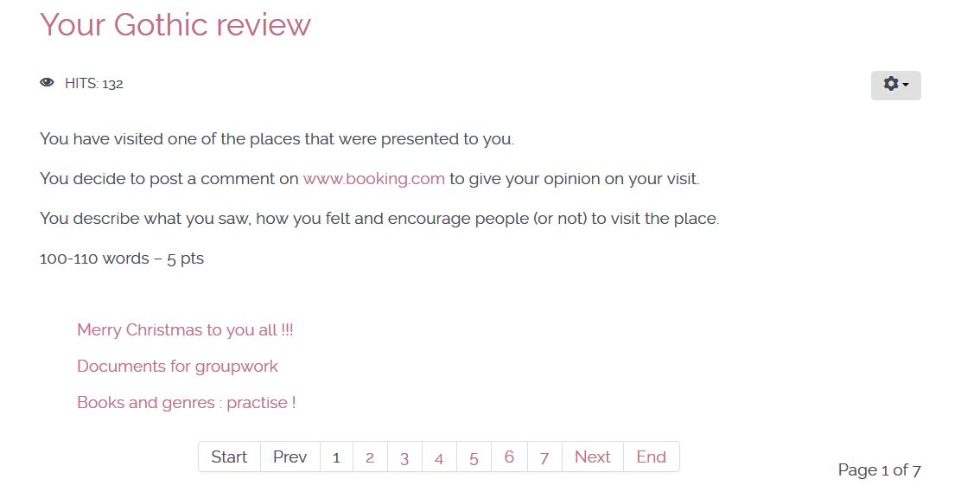Go to page 7

pos(544,457)
